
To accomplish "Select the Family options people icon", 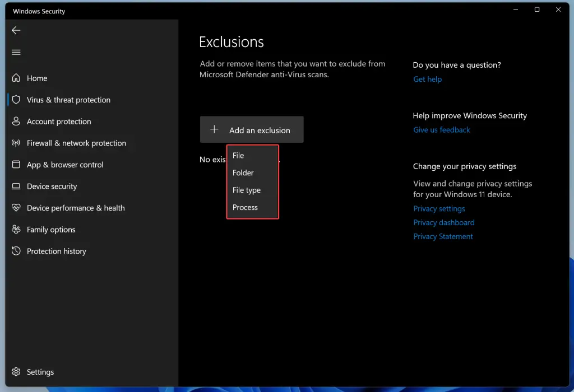I will click(x=16, y=230).
